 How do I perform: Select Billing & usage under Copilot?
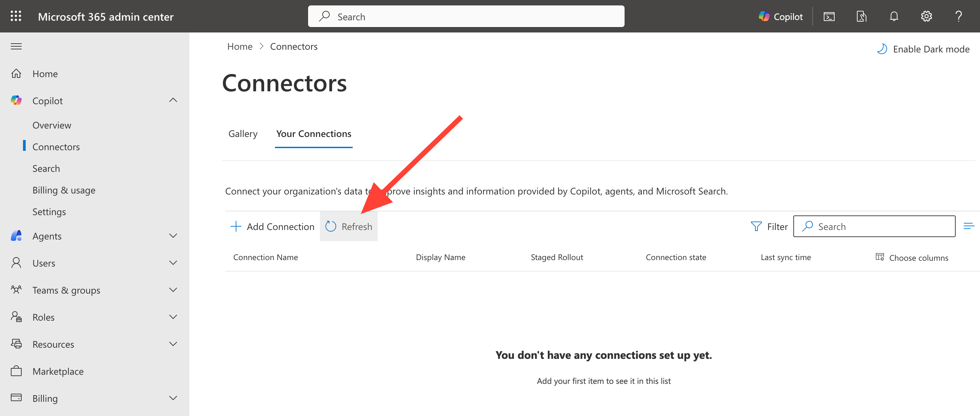click(64, 190)
